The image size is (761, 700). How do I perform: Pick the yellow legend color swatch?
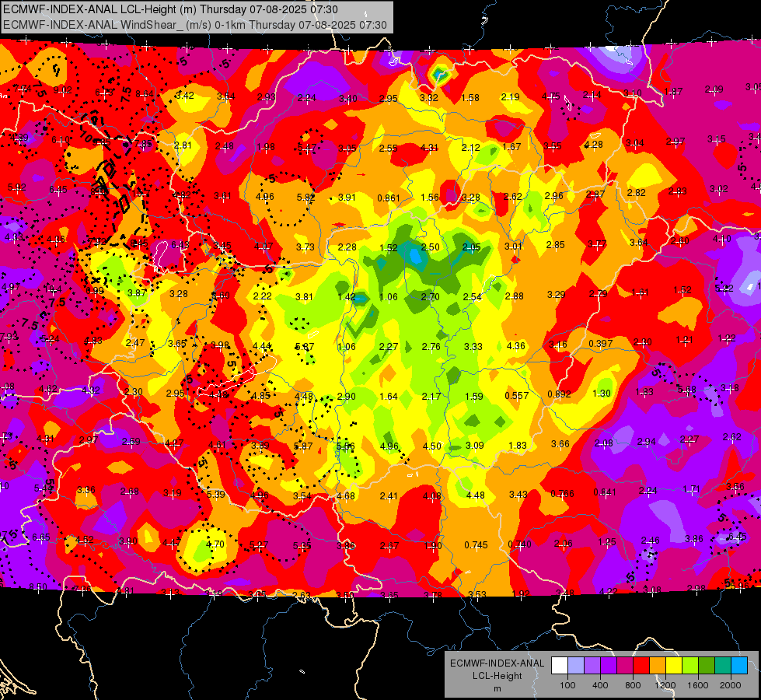[x=674, y=666]
